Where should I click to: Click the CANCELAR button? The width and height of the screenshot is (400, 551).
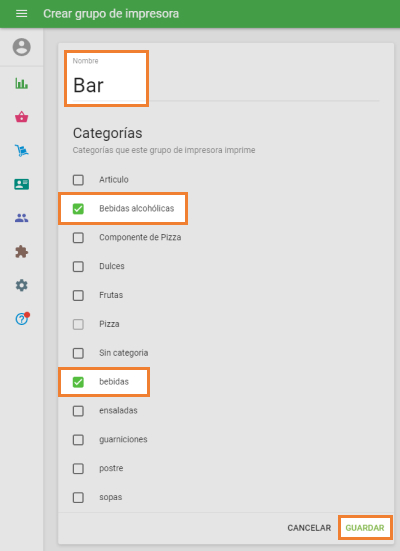(x=309, y=528)
